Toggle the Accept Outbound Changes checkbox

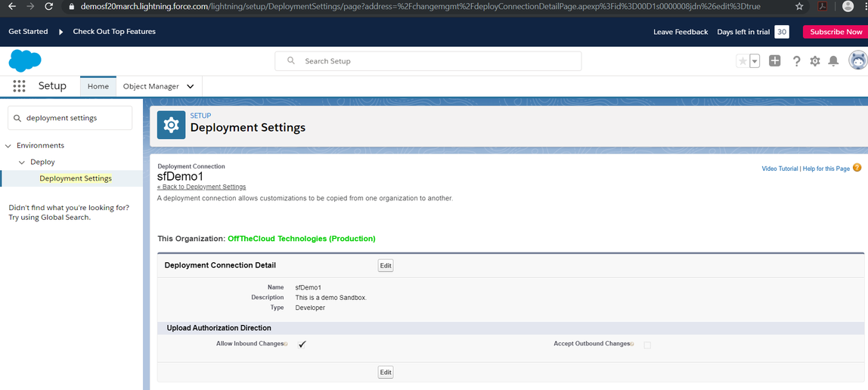647,345
